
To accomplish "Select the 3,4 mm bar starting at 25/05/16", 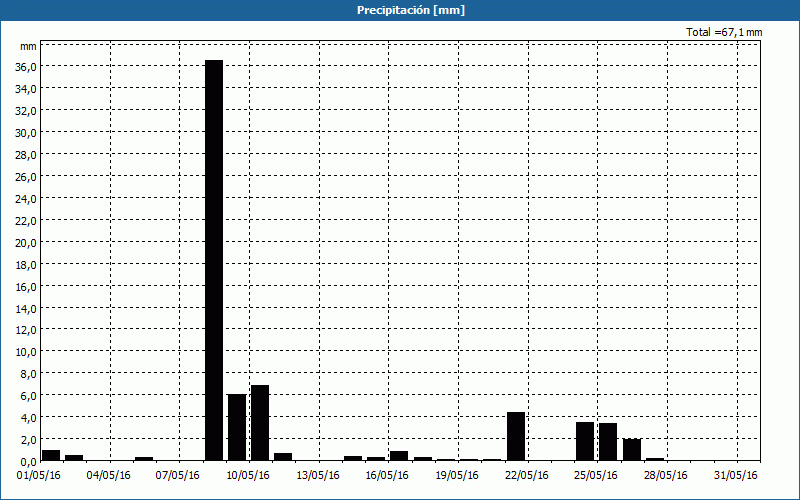I will click(x=608, y=442).
